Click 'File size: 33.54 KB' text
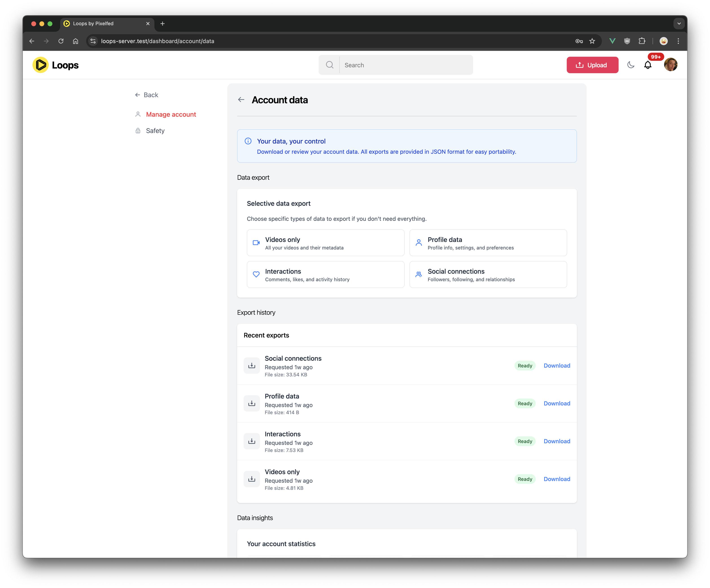Screen dimensions: 710x588 pyautogui.click(x=286, y=375)
